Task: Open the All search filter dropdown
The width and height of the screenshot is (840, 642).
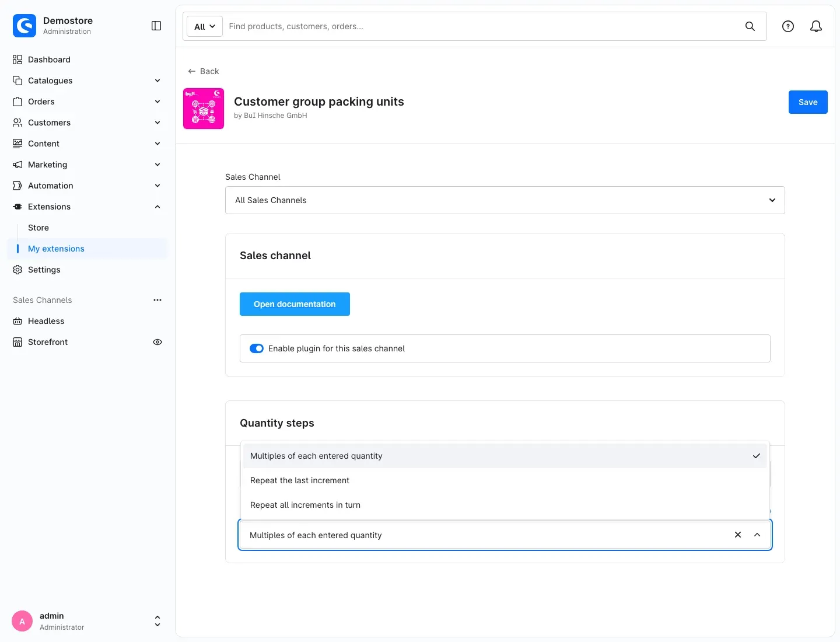Action: [205, 26]
